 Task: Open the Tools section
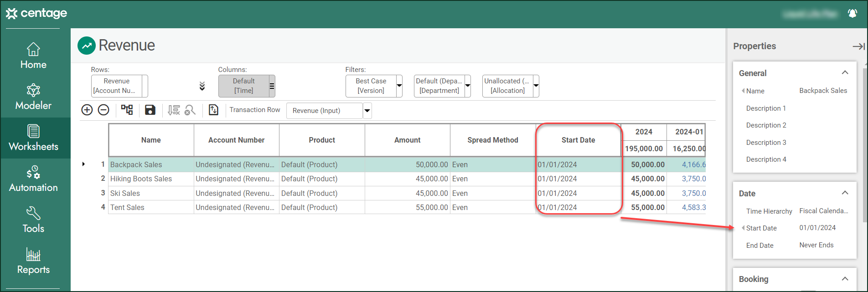tap(33, 220)
